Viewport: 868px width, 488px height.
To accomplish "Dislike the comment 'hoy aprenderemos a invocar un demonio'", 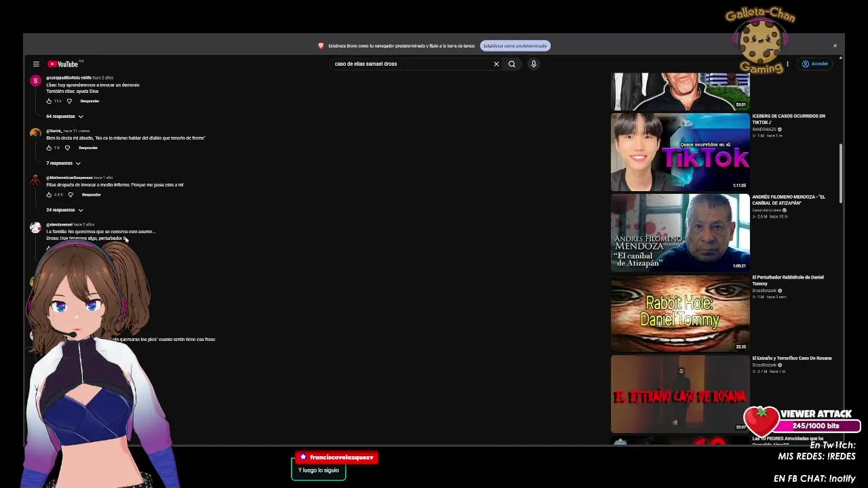I will coord(69,101).
